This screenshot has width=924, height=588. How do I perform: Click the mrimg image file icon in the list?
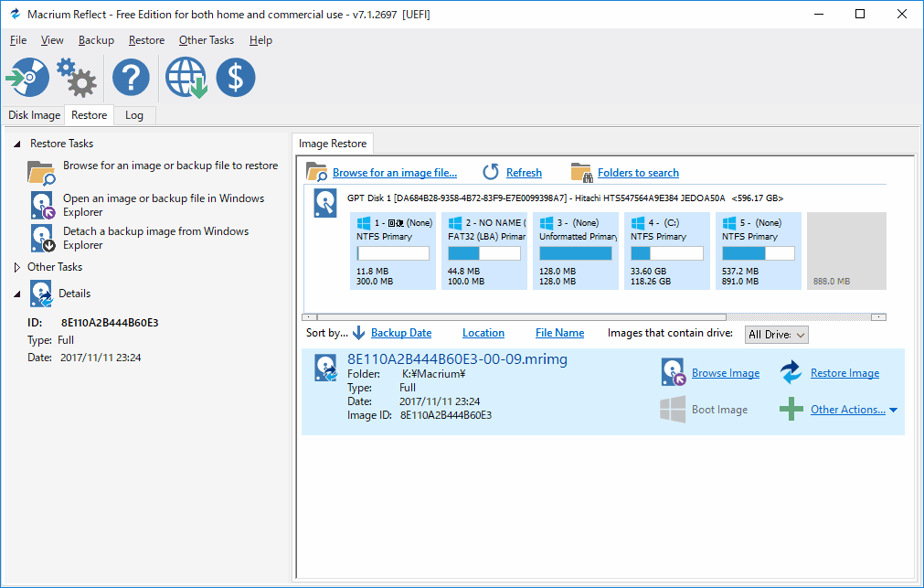point(326,368)
